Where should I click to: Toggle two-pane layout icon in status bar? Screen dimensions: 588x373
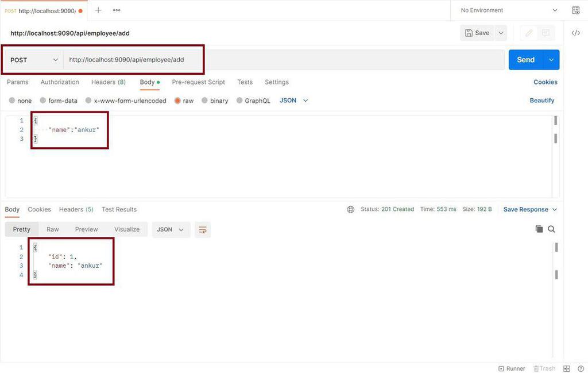(567, 368)
